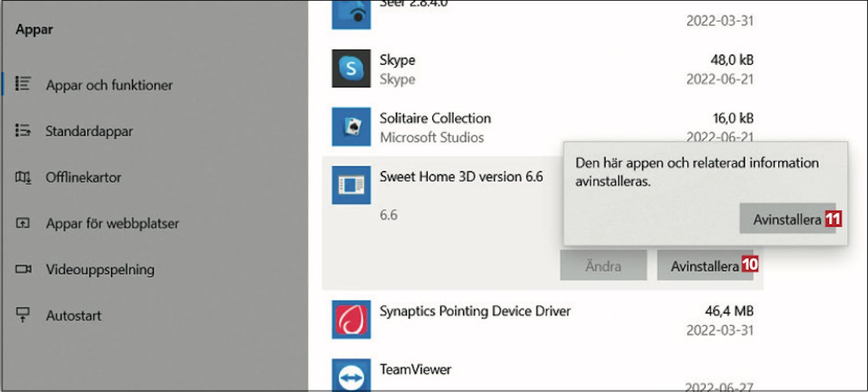Click the 6.6 version number text
Screen dimensions: 868x392
tap(388, 215)
